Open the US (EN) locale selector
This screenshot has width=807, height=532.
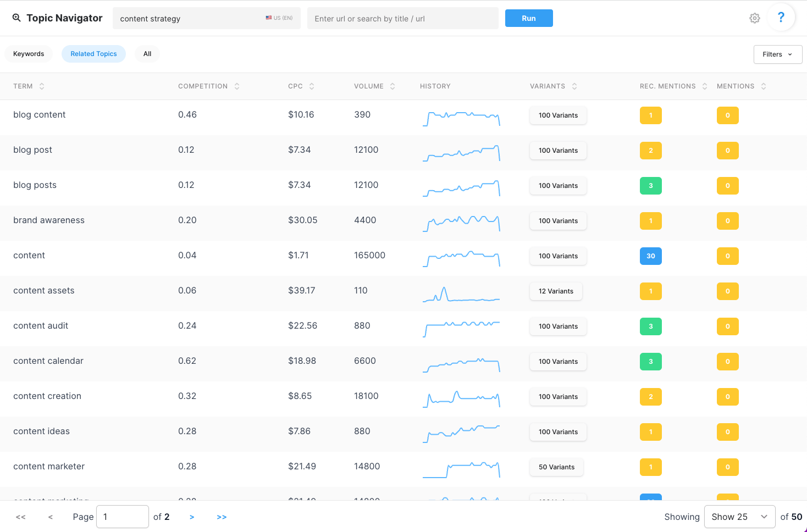click(279, 17)
